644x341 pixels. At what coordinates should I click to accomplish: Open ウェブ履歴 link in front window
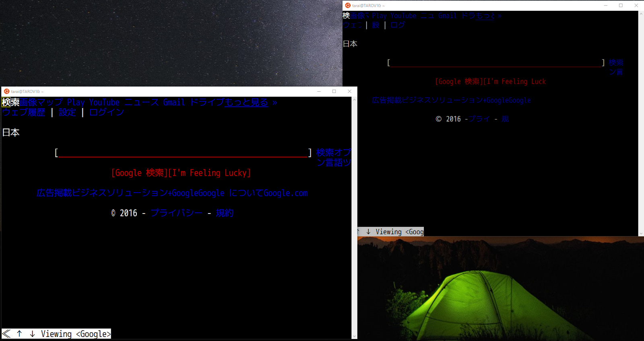click(24, 112)
